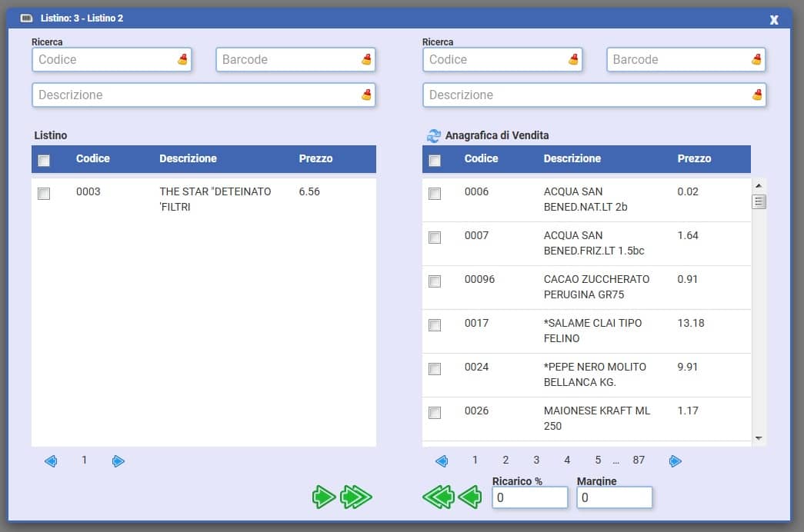Viewport: 804px width, 532px height.
Task: Click the single green left arrow button
Action: (469, 498)
